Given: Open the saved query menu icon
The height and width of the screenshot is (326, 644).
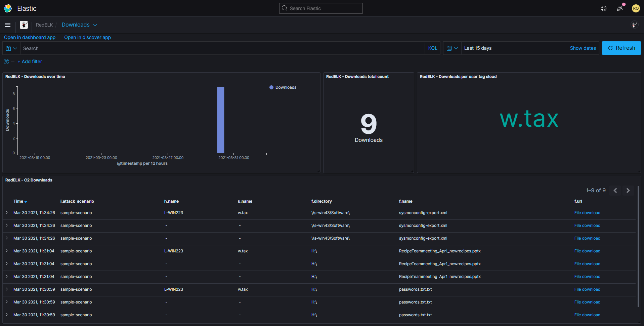Looking at the screenshot, I should click(x=11, y=48).
